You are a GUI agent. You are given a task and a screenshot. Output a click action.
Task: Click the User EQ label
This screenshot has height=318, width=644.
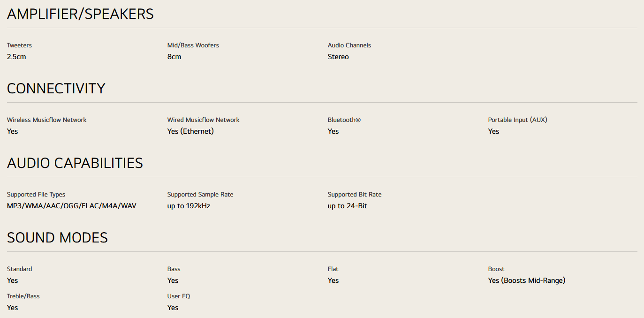[179, 296]
